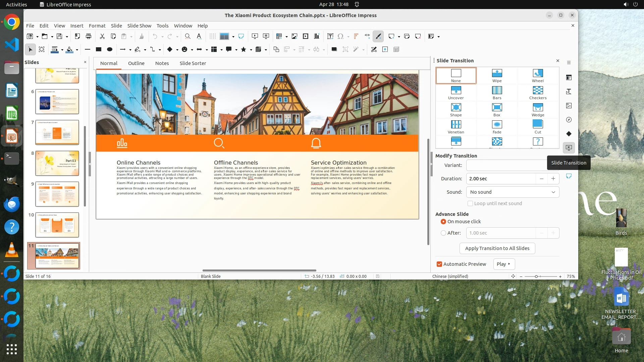This screenshot has height=362, width=644.
Task: Enable the Automatic Preview checkbox
Action: tap(439, 264)
